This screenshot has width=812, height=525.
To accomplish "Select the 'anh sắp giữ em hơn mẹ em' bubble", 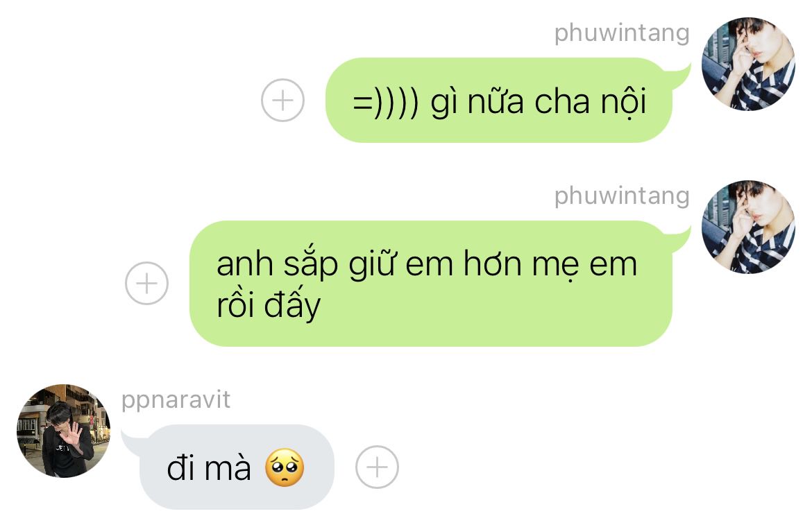I will pyautogui.click(x=431, y=284).
